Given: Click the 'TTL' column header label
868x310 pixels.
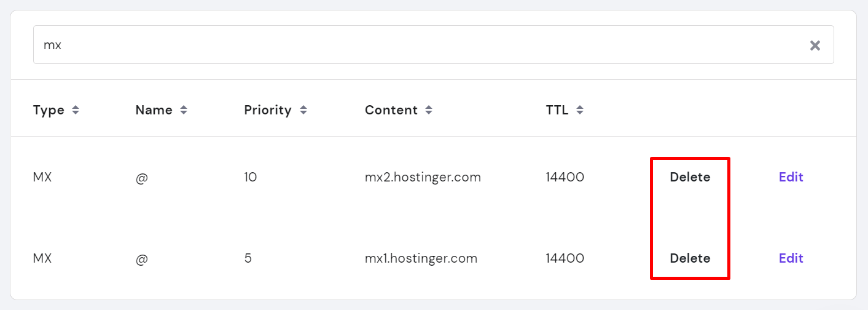Looking at the screenshot, I should tap(557, 110).
